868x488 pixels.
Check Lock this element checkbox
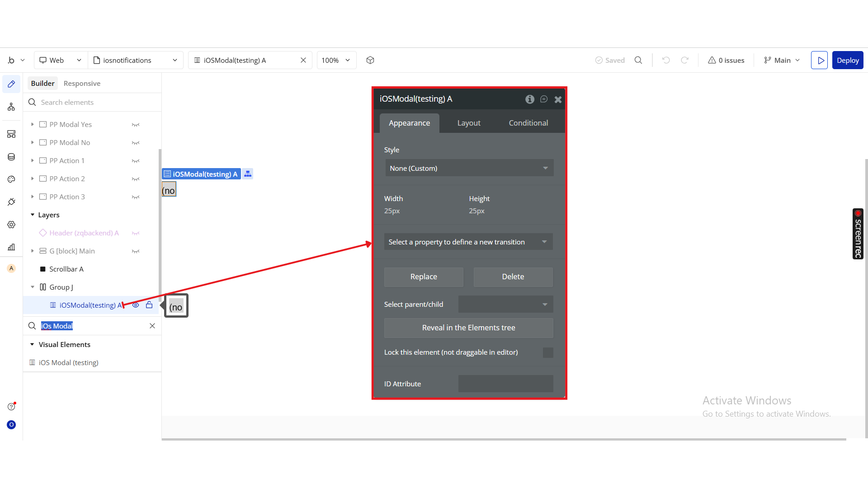click(x=548, y=352)
